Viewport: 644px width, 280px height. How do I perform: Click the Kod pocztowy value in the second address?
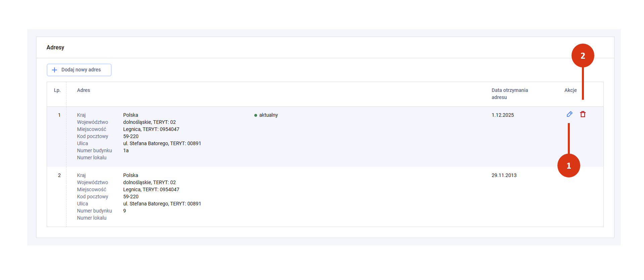coord(131,197)
